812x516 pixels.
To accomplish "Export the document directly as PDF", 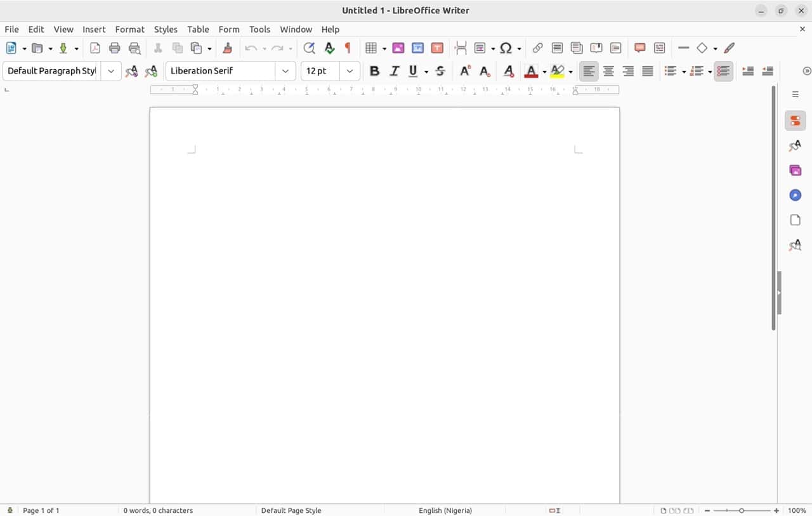I will (x=95, y=48).
